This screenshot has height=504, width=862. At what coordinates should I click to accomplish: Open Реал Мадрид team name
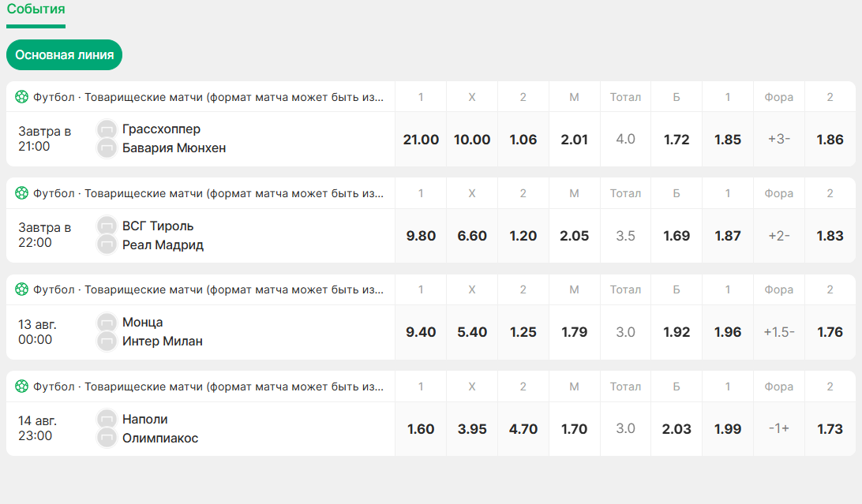[x=163, y=245]
